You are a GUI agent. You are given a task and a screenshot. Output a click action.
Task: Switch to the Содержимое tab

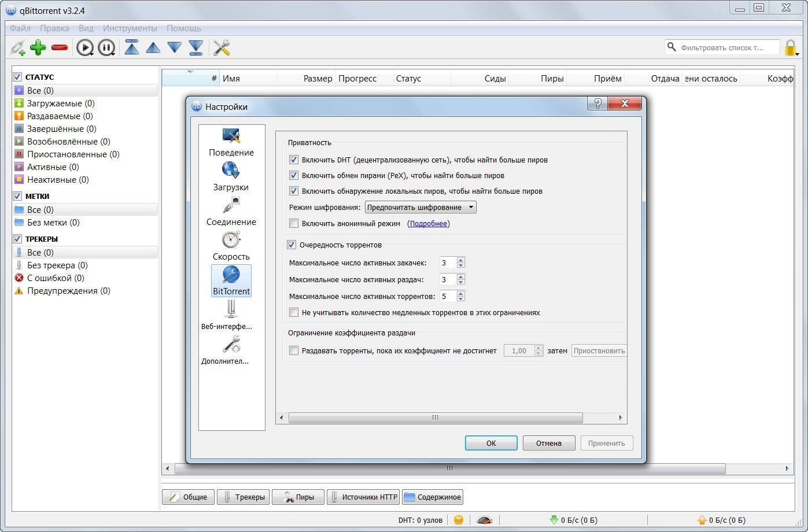[432, 497]
